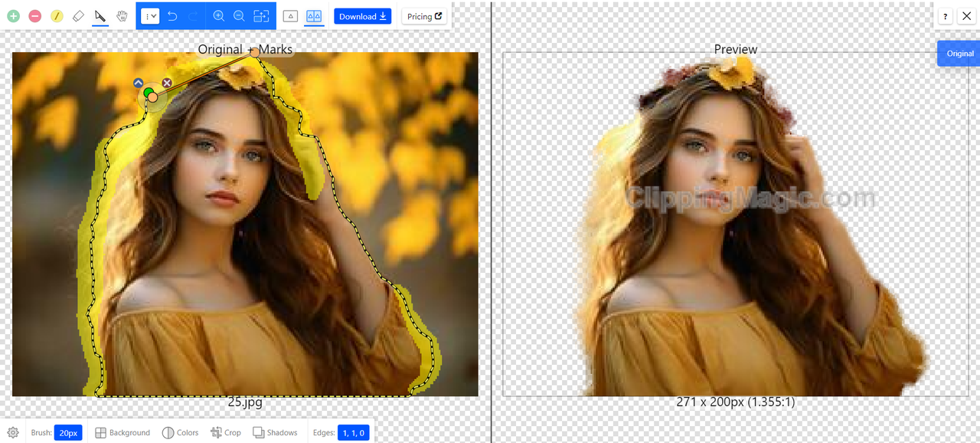This screenshot has width=980, height=443.
Task: Open the Shadows options
Action: (275, 432)
